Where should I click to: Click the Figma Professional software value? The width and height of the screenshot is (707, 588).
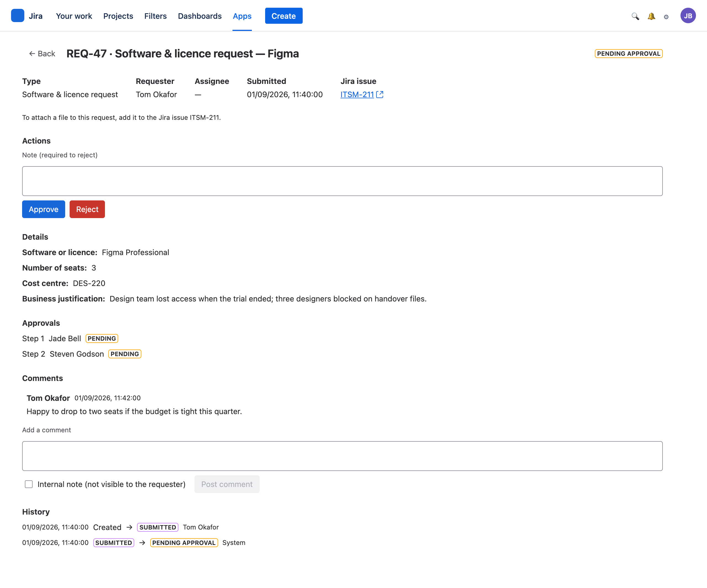pos(135,252)
